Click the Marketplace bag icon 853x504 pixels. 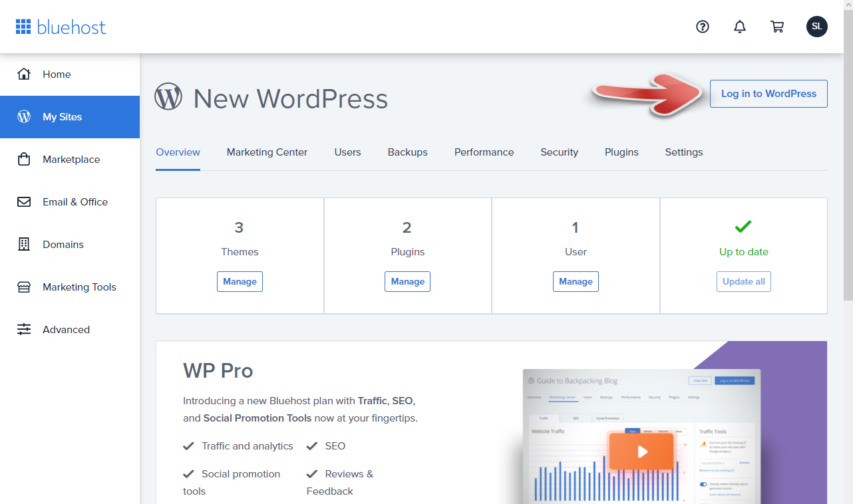(x=24, y=160)
